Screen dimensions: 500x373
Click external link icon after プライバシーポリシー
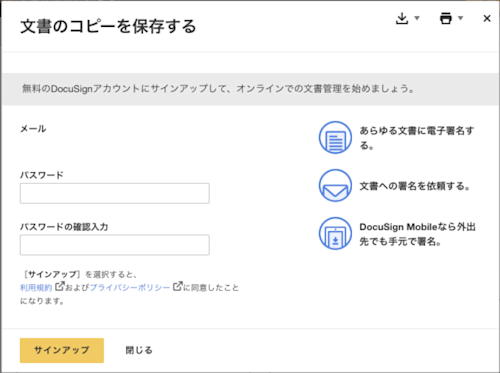pos(178,286)
